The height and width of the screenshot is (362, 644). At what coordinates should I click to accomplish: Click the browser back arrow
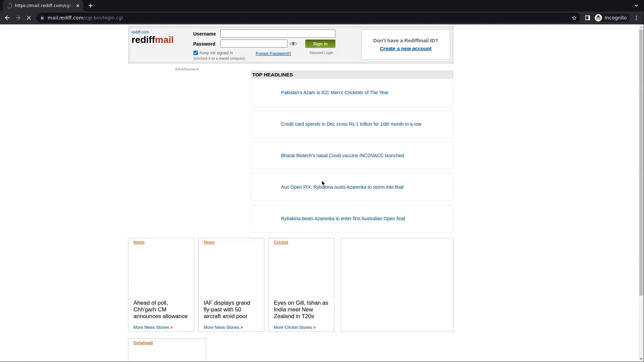[x=7, y=18]
